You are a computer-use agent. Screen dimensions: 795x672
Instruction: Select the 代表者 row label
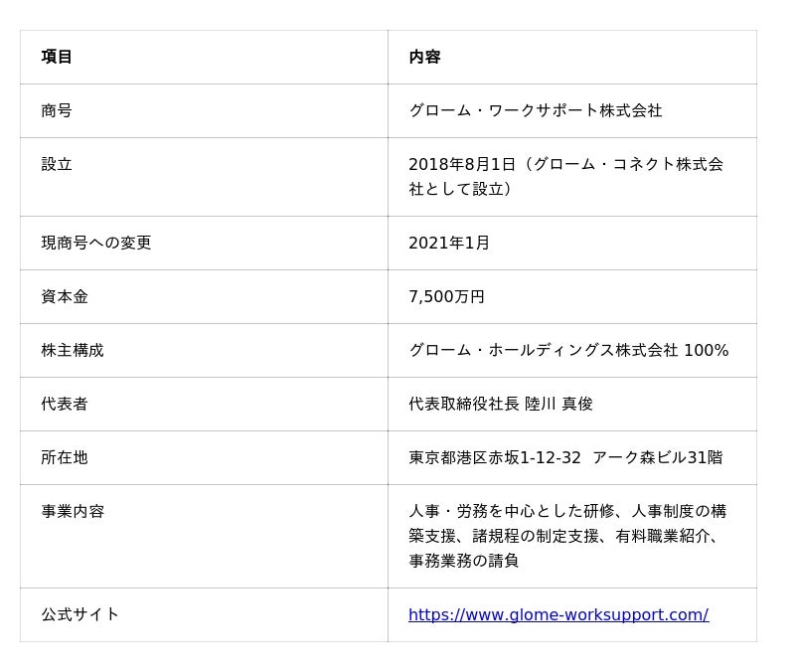coord(65,404)
